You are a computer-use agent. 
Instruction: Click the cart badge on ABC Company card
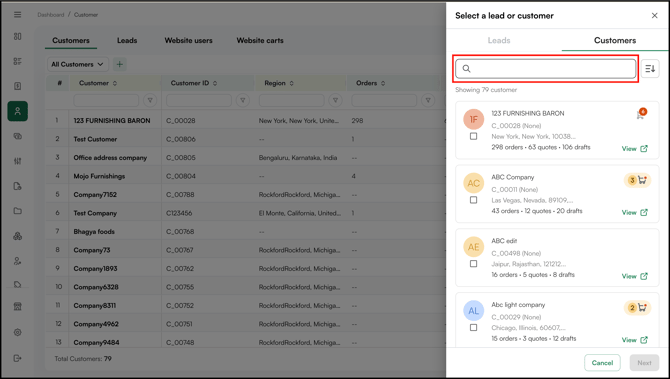(x=638, y=180)
